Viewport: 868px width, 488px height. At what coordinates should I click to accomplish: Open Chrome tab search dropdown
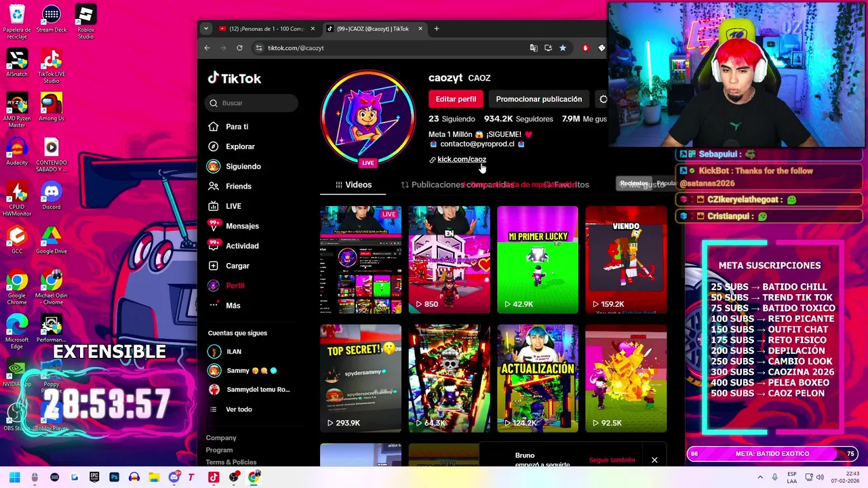206,28
